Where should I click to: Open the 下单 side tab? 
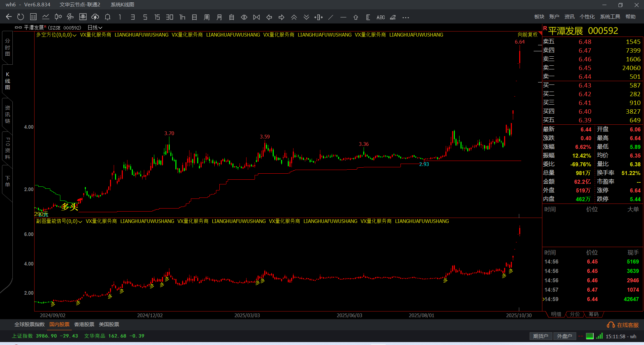coord(7,181)
